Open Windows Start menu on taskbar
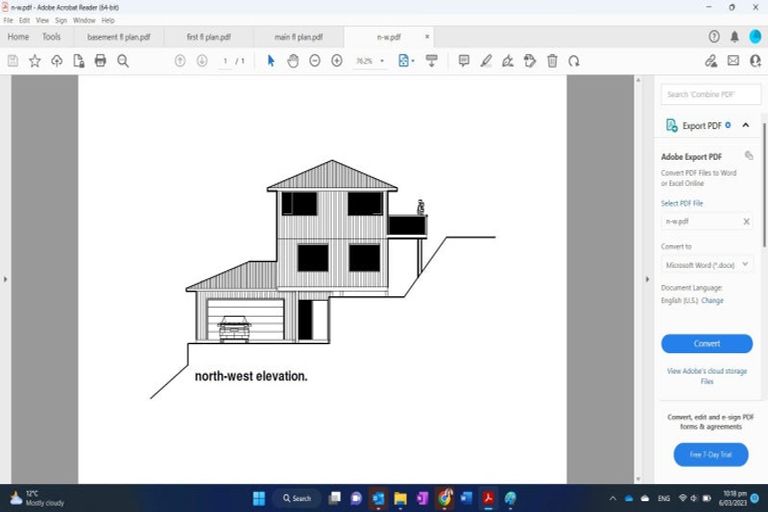This screenshot has height=512, width=768. (258, 498)
